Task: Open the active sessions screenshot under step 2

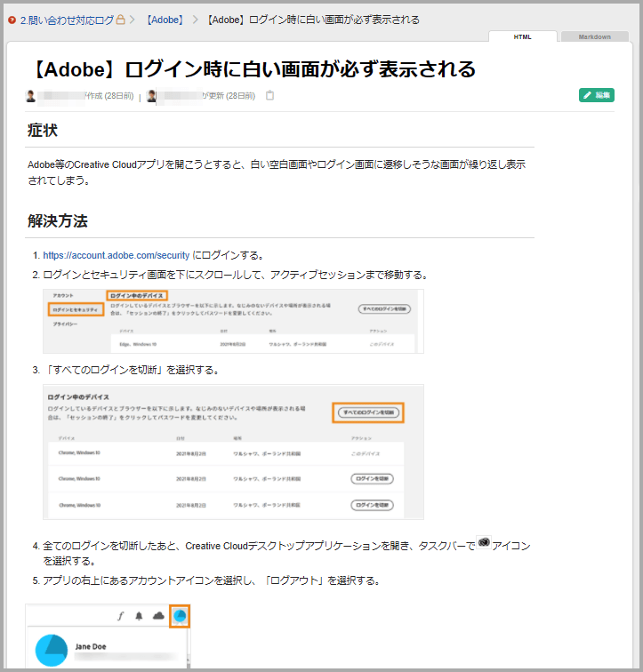Action: pyautogui.click(x=233, y=322)
